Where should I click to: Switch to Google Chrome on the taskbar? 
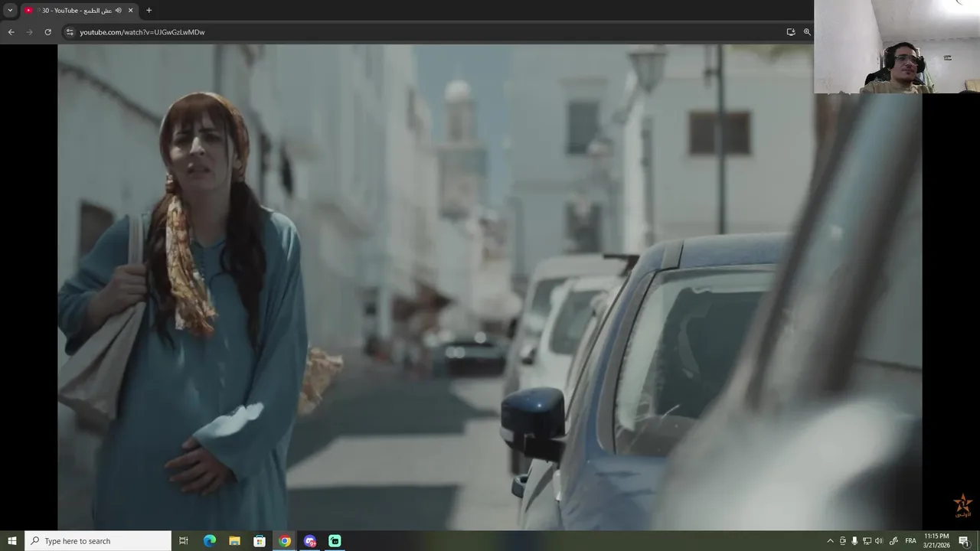tap(285, 541)
